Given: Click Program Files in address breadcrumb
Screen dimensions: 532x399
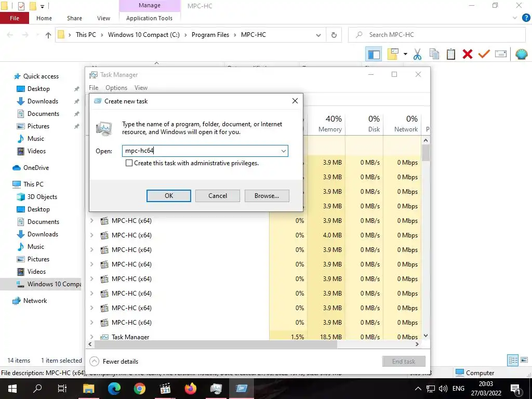Looking at the screenshot, I should tap(210, 35).
